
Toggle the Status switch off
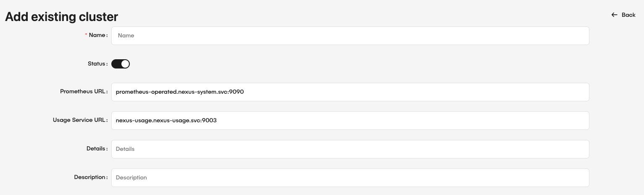121,64
